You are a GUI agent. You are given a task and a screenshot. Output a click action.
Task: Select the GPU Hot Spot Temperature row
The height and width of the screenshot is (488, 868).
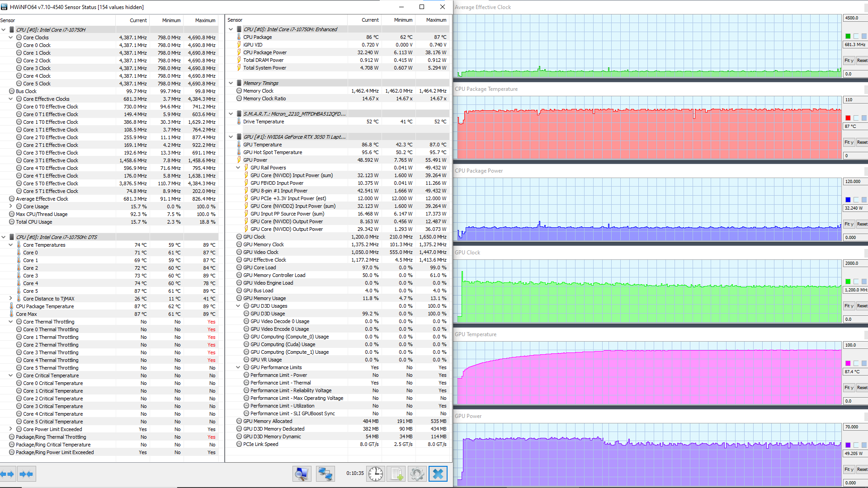pos(273,152)
